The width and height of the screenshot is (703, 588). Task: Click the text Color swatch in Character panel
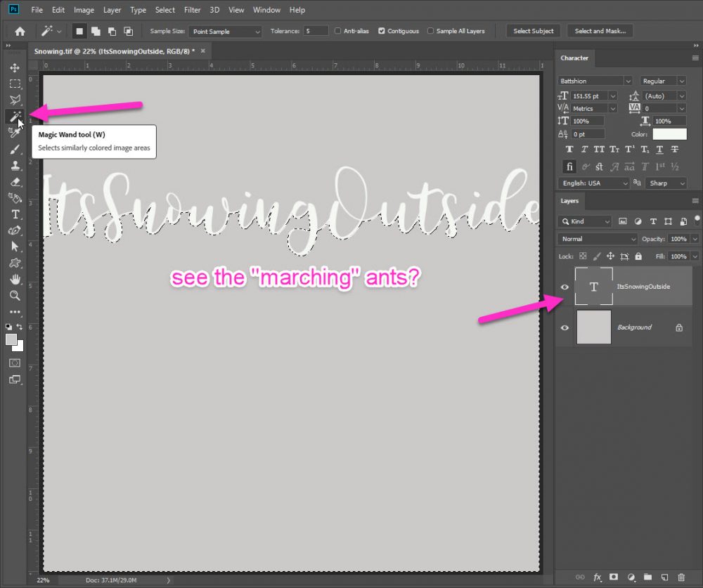pos(669,134)
